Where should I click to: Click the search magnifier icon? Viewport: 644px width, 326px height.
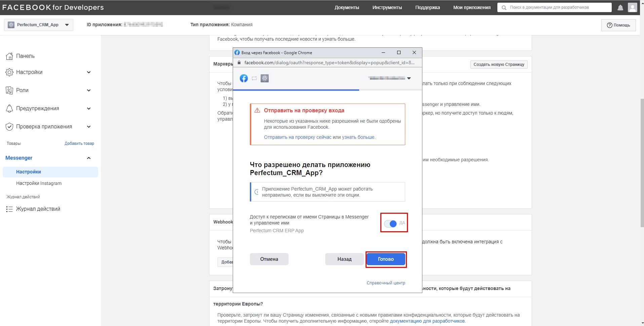pos(504,7)
